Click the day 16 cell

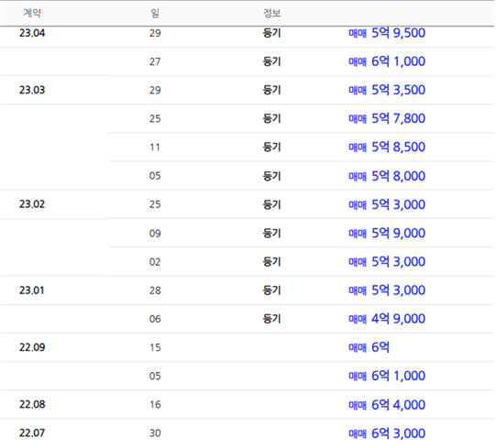coord(155,405)
